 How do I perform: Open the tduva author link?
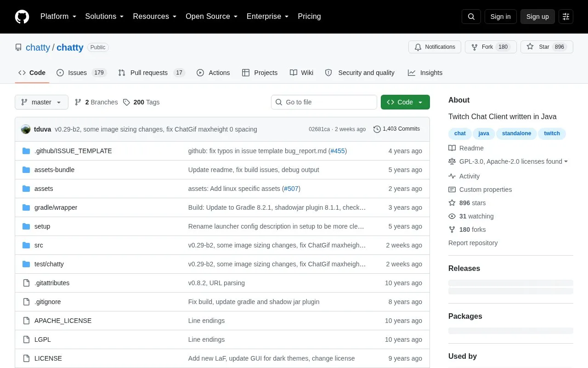pos(42,129)
